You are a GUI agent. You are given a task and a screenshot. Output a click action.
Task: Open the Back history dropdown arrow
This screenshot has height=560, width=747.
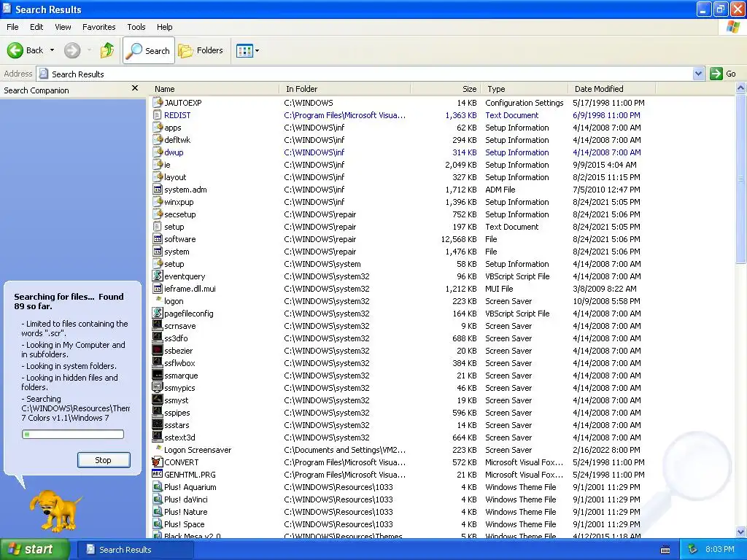52,50
